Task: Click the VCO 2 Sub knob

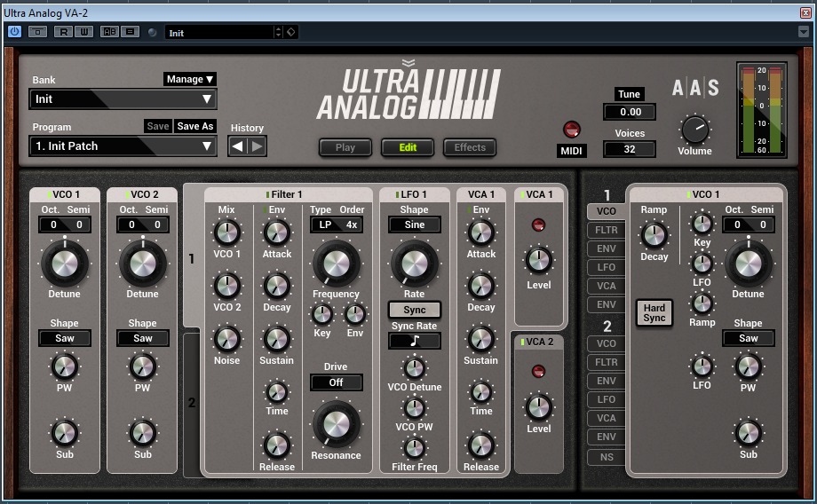Action: (143, 433)
